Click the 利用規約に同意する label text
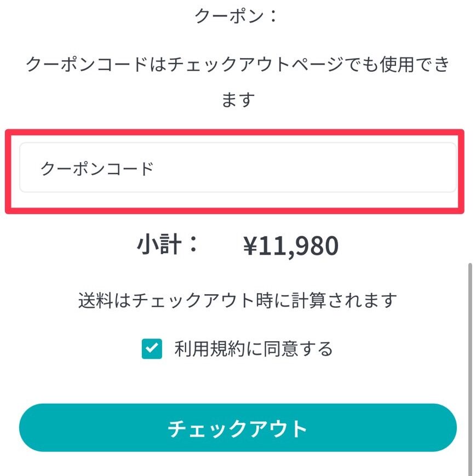476x476 pixels. pos(254,348)
